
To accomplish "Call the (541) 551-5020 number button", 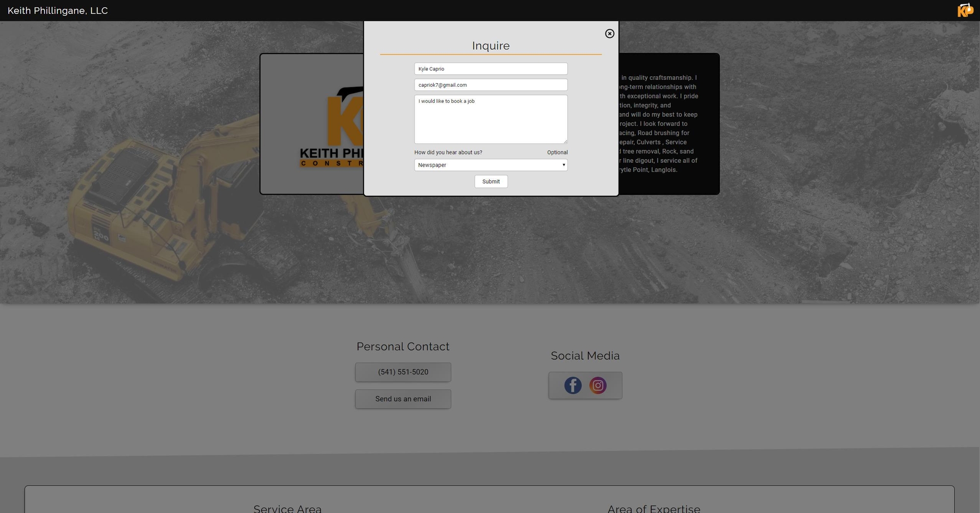I will (403, 372).
